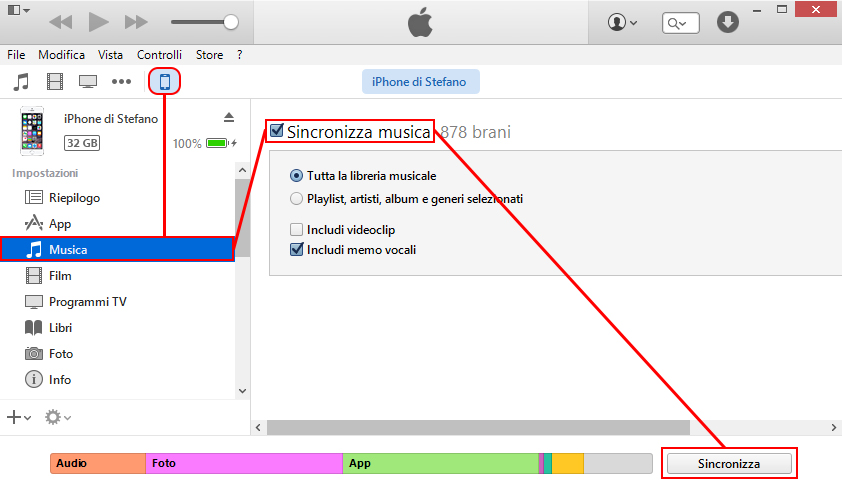Select Riepilogo in the sidebar
This screenshot has height=491, width=842.
point(117,198)
